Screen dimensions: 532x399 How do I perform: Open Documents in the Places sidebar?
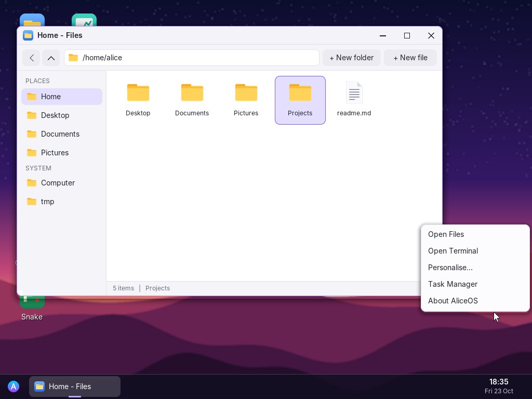click(x=62, y=134)
